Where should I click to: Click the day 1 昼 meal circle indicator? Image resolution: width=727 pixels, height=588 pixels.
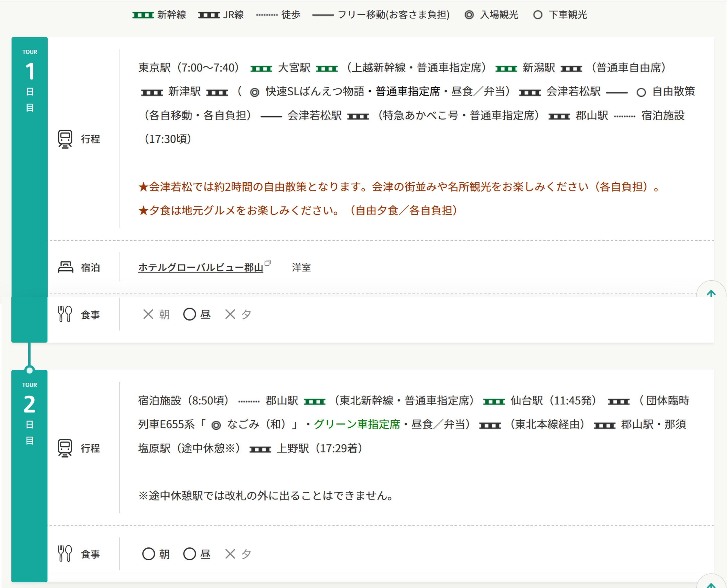click(x=189, y=314)
